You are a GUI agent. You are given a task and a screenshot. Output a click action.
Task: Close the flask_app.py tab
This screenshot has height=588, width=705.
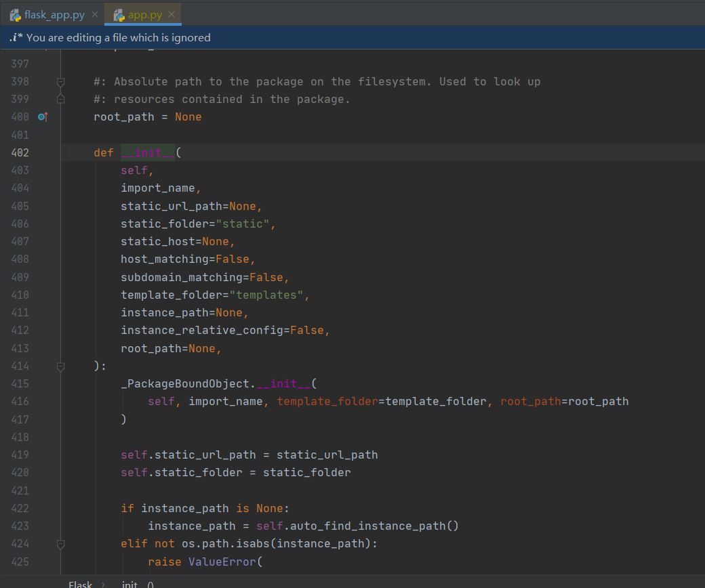coord(94,15)
